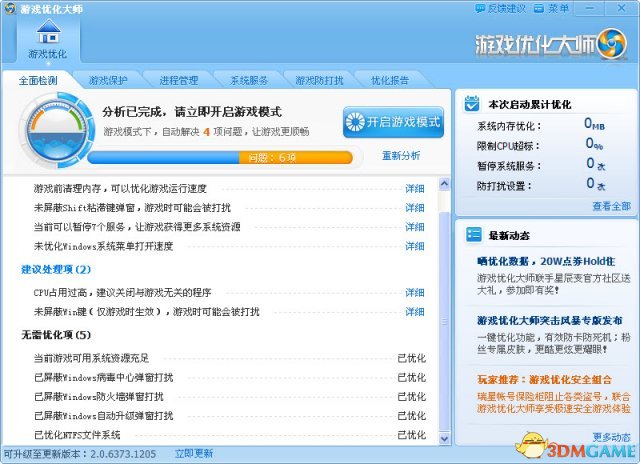
Task: Click the 系统内存优化 value 0MB
Action: click(x=594, y=123)
